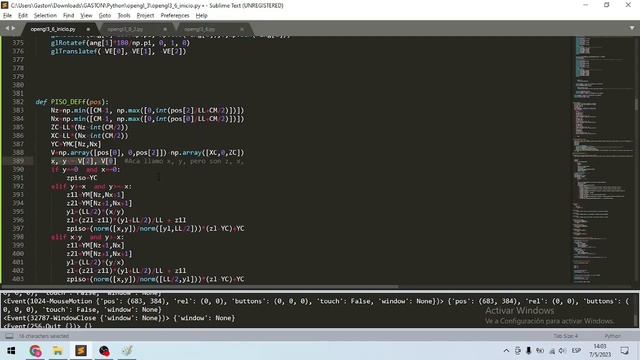
Task: Go to previous tab with left arrow
Action: pos(7,28)
